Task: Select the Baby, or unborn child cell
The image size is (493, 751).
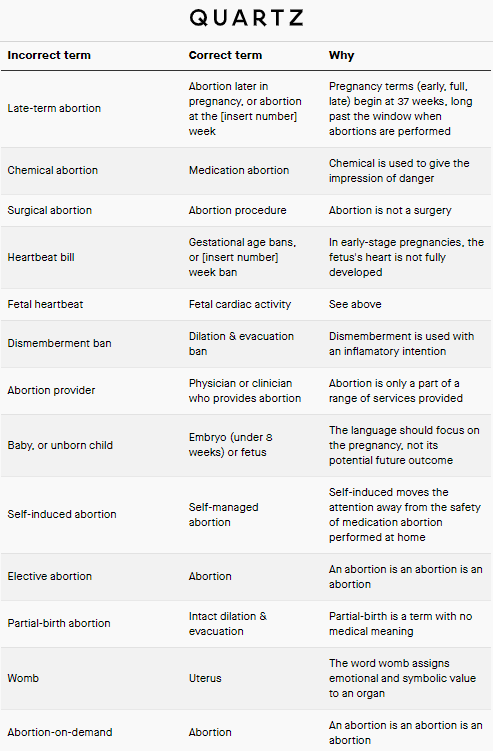Action: click(x=60, y=445)
